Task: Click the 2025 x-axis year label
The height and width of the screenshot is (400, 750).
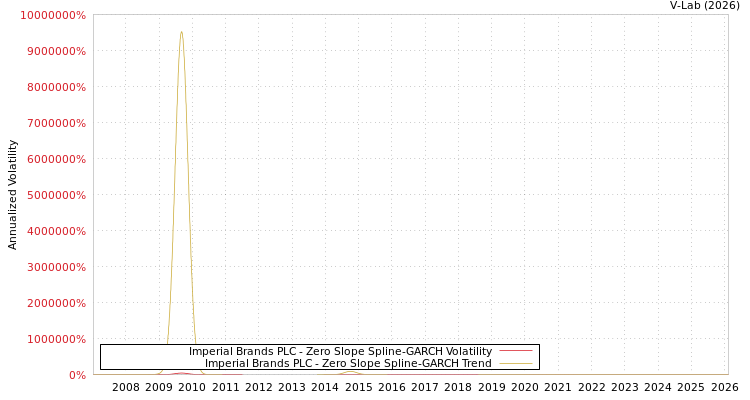Action: coord(691,388)
